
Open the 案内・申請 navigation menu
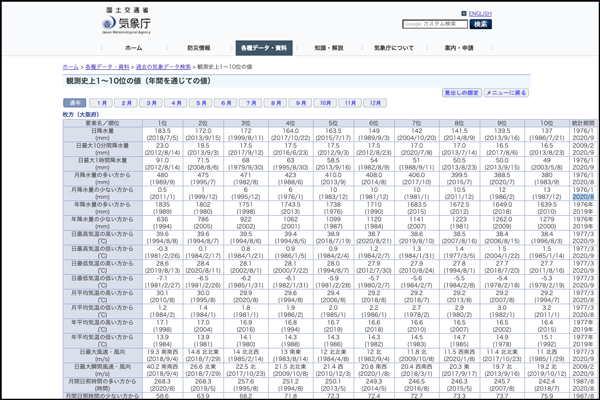click(x=459, y=48)
